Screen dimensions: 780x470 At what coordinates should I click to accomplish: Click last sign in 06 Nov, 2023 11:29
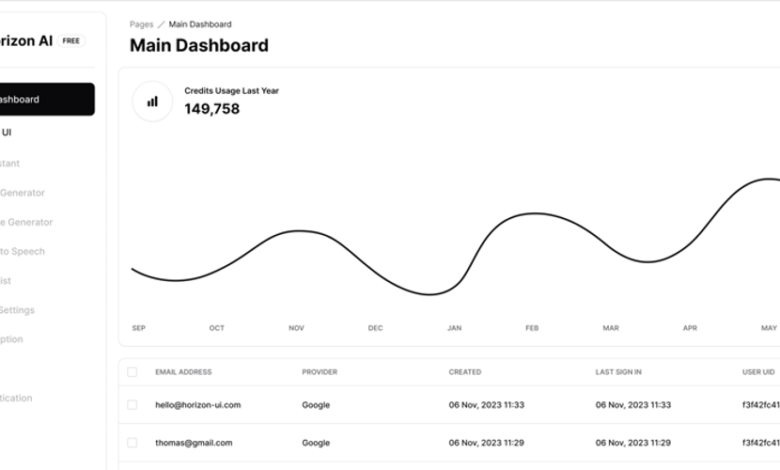click(x=633, y=443)
